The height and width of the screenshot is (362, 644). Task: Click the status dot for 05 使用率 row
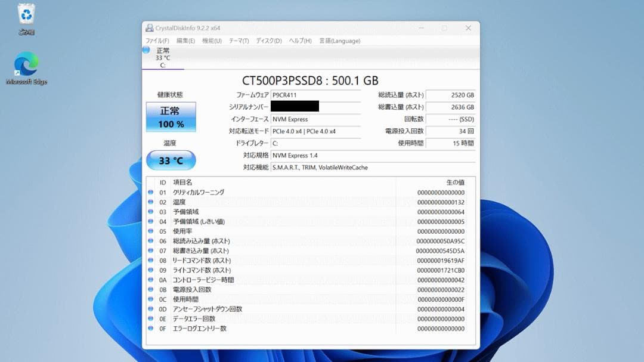click(x=151, y=231)
